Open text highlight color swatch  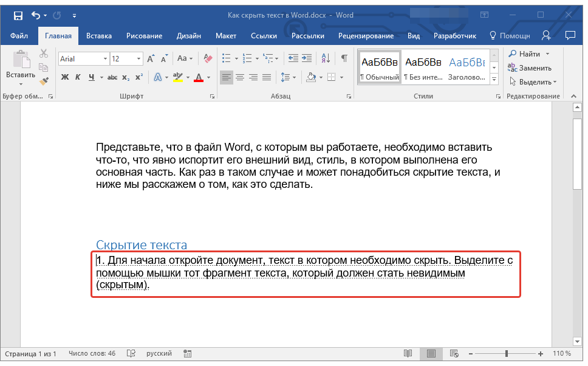[x=178, y=77]
